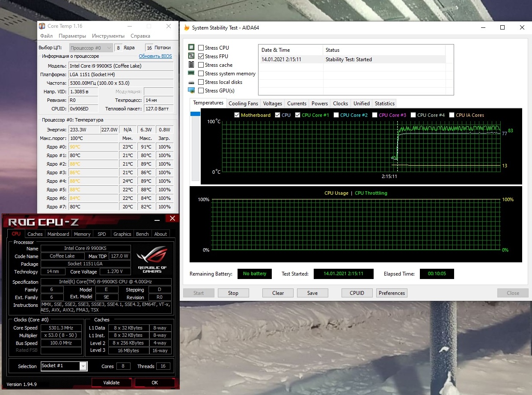Open the Memory tab in CPU-Z
Image resolution: width=532 pixels, height=395 pixels.
point(82,234)
